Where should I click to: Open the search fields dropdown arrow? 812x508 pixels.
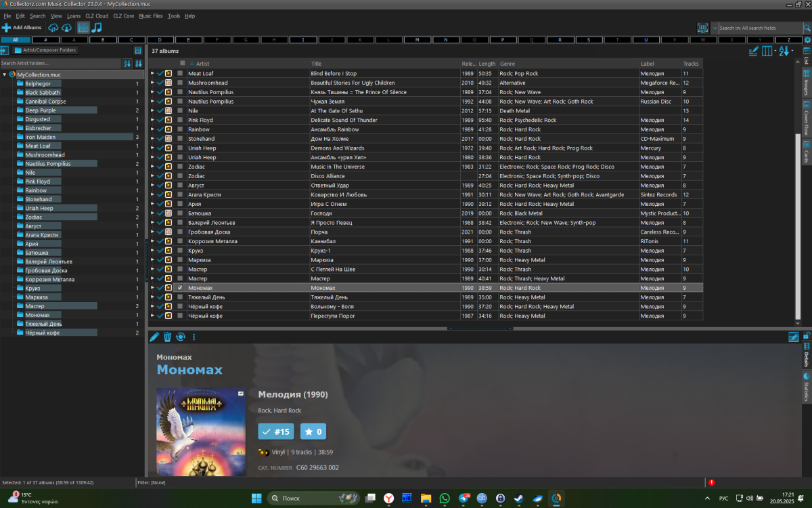pos(715,28)
